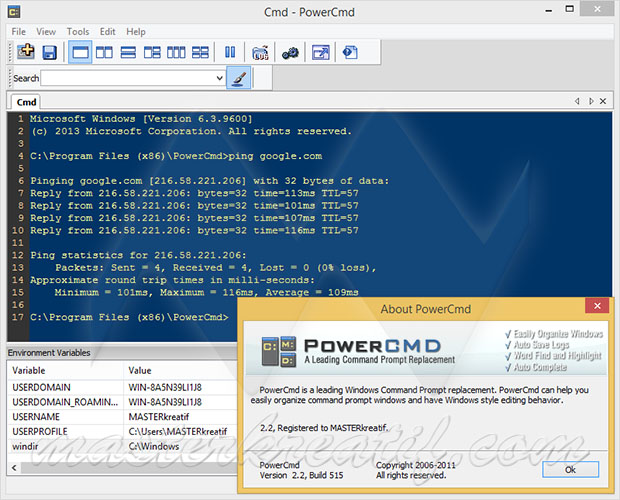This screenshot has height=500, width=620.
Task: Select the USERDOMAIN variable row
Action: [x=123, y=387]
